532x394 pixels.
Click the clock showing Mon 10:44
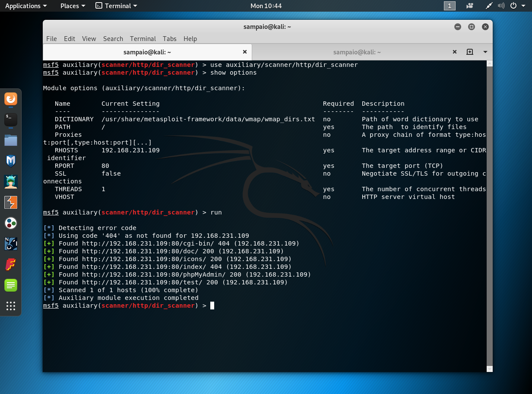(x=266, y=6)
